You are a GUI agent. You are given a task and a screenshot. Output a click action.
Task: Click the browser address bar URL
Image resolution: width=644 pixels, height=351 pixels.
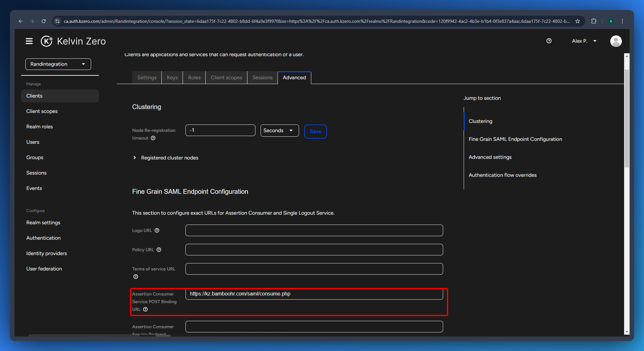click(316, 21)
